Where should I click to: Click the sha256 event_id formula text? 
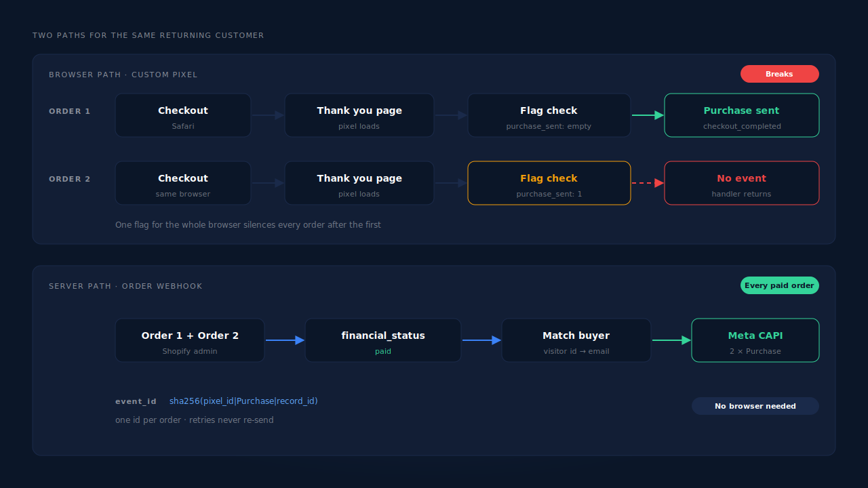(x=243, y=401)
